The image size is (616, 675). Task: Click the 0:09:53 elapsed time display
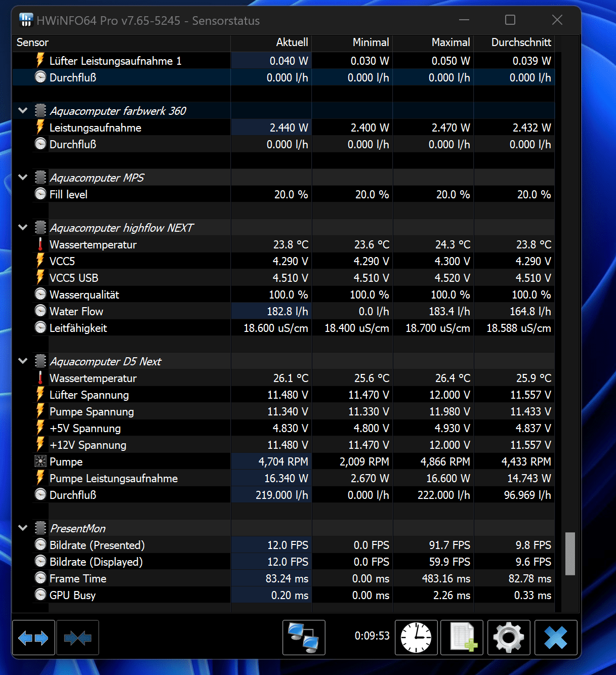pyautogui.click(x=372, y=636)
